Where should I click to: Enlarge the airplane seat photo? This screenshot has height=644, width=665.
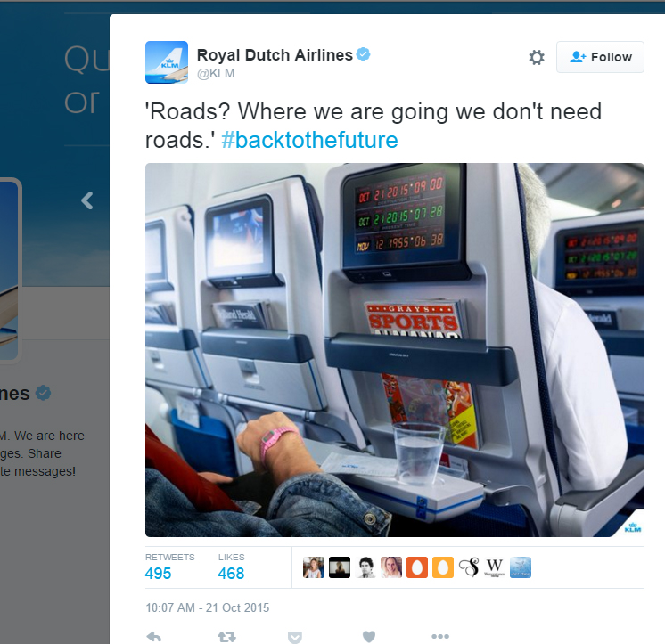(395, 350)
